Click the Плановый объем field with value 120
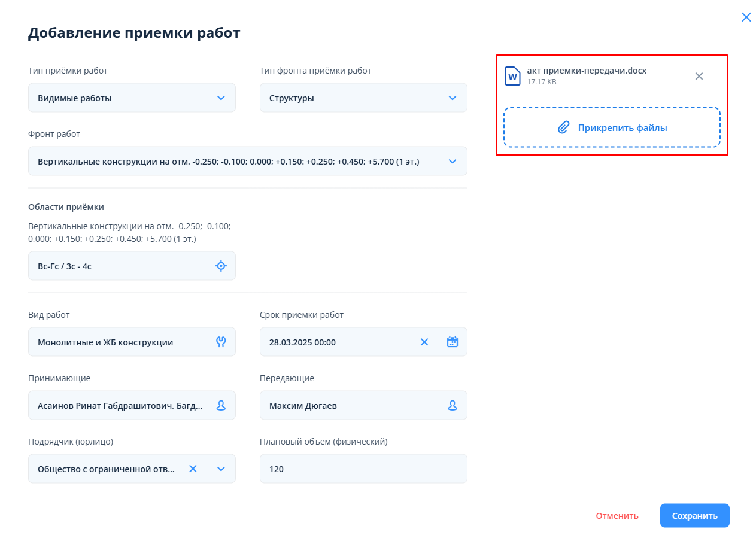 coord(363,469)
